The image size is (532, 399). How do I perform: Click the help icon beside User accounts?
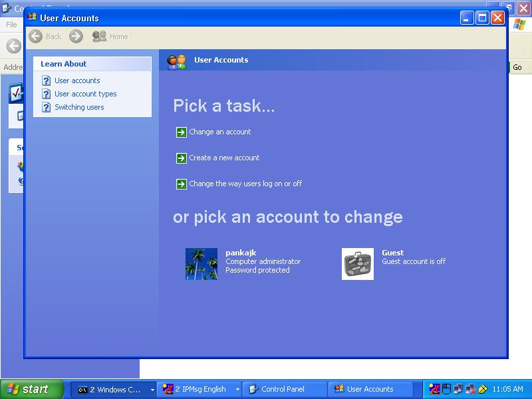(x=46, y=80)
